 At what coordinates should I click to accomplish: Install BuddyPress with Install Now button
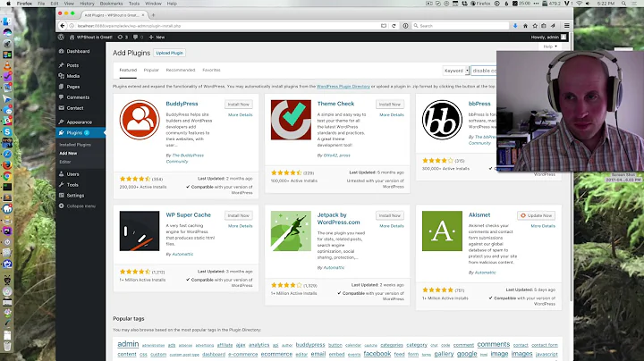coord(238,105)
